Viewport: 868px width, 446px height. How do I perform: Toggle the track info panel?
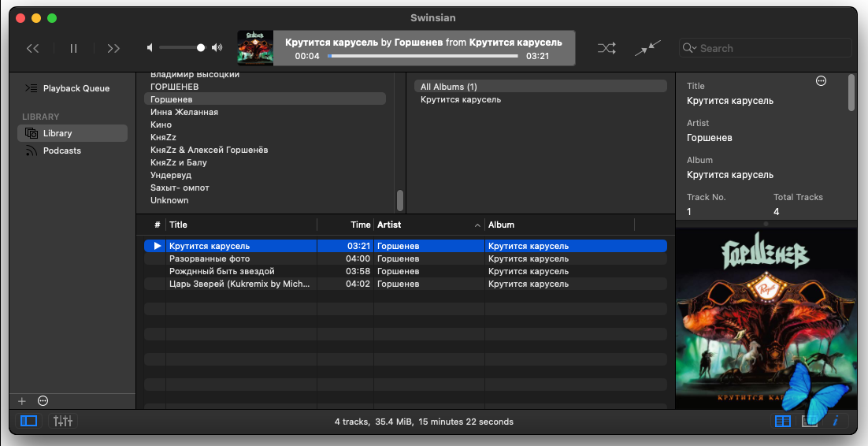click(x=835, y=422)
